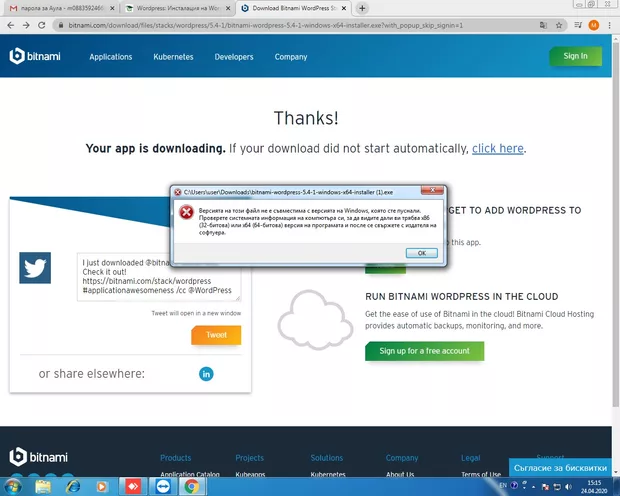The image size is (620, 496).
Task: Click the footer Solutions heading
Action: click(x=327, y=458)
